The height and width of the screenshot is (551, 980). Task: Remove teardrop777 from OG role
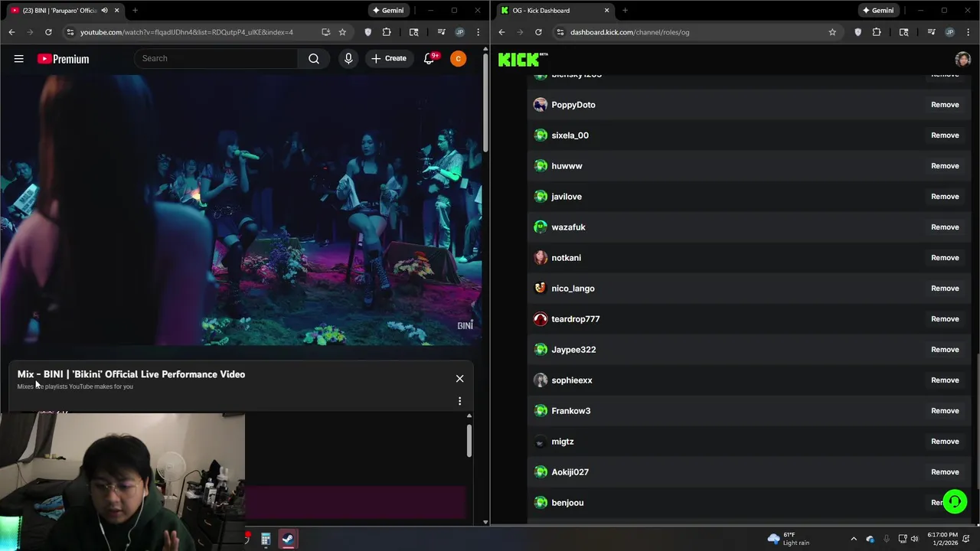coord(945,319)
